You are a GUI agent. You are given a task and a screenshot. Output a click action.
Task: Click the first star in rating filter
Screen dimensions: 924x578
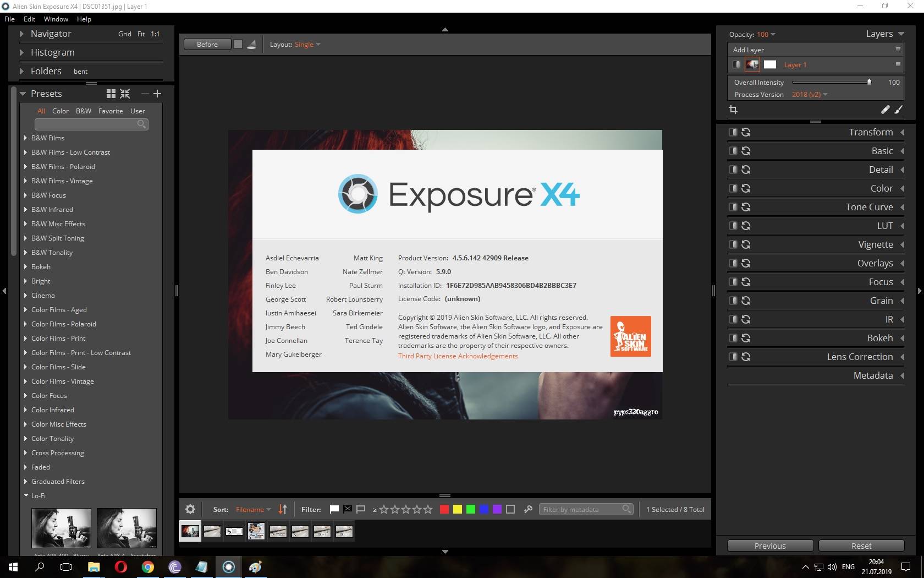tap(384, 509)
